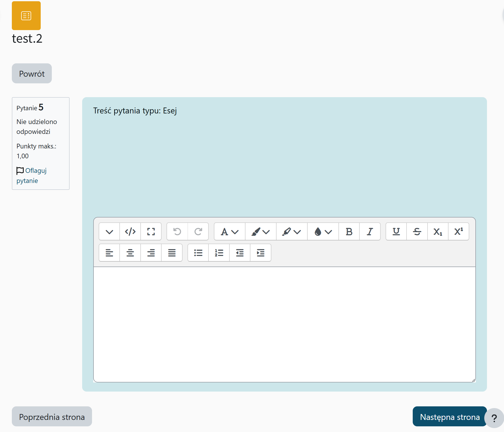Toggle underline formatting
Screen dimensions: 504x432
[x=396, y=232]
